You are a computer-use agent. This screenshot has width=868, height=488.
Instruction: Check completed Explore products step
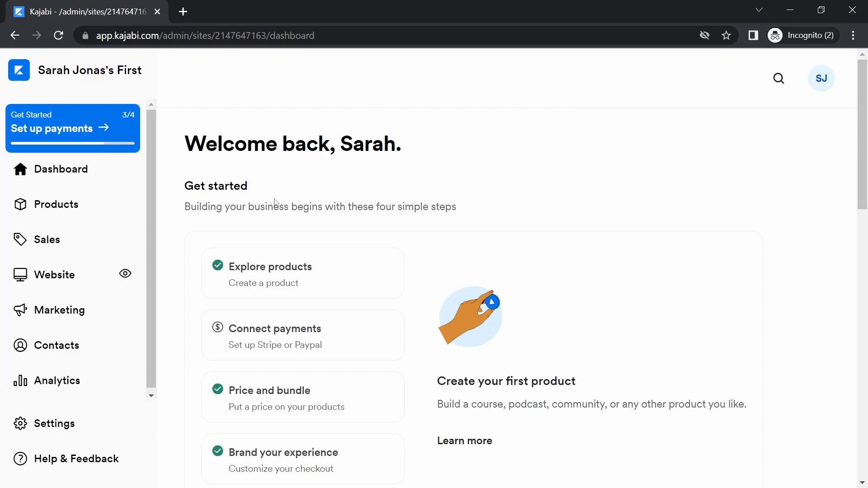pyautogui.click(x=217, y=266)
